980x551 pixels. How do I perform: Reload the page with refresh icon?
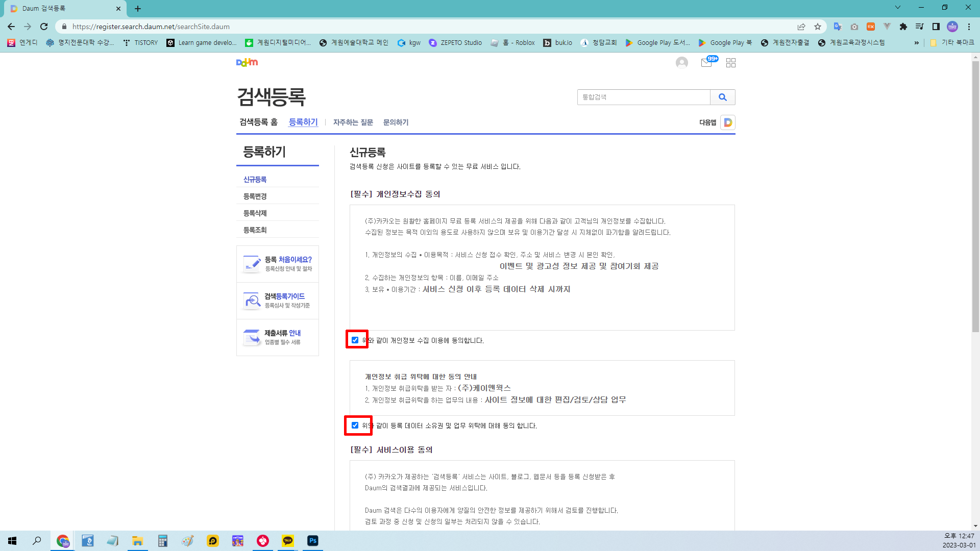[x=44, y=27]
